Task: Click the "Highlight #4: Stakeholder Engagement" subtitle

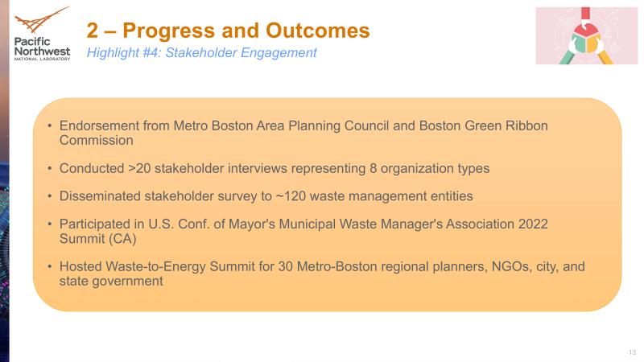Action: (201, 52)
